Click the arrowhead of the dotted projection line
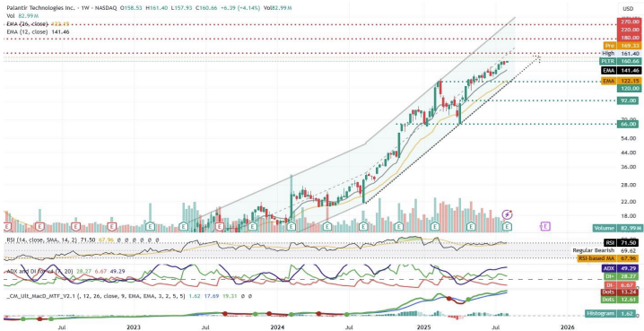Viewport: 644px width, 331px height. pos(537,58)
